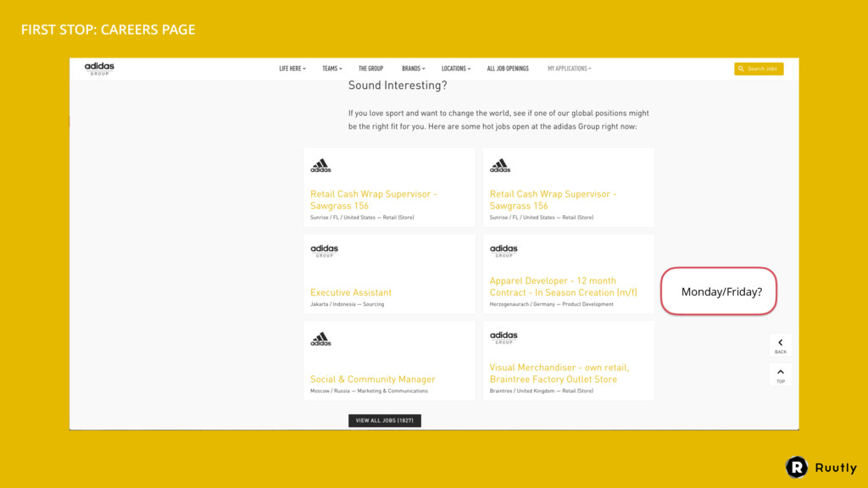
Task: Open Social & Community Manager job
Action: coord(373,379)
